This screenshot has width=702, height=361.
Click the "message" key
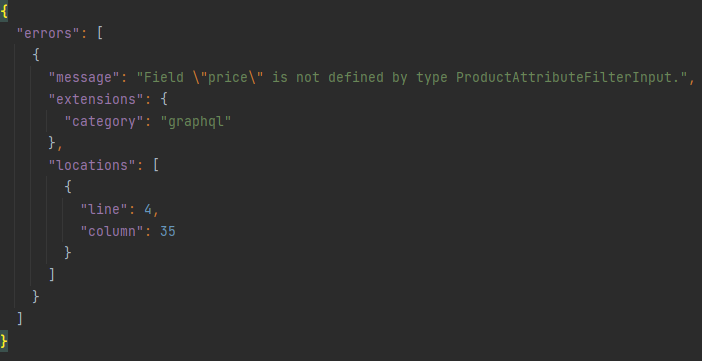click(x=85, y=77)
